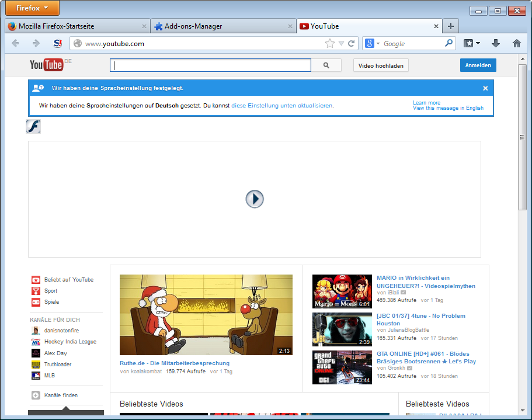Click the YouTube search magnifier button

326,65
